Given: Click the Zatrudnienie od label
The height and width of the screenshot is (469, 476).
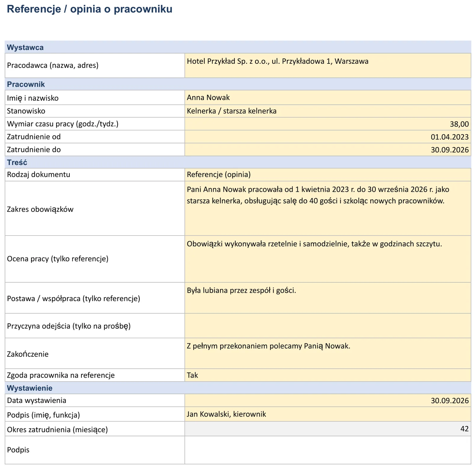Looking at the screenshot, I should coord(34,137).
